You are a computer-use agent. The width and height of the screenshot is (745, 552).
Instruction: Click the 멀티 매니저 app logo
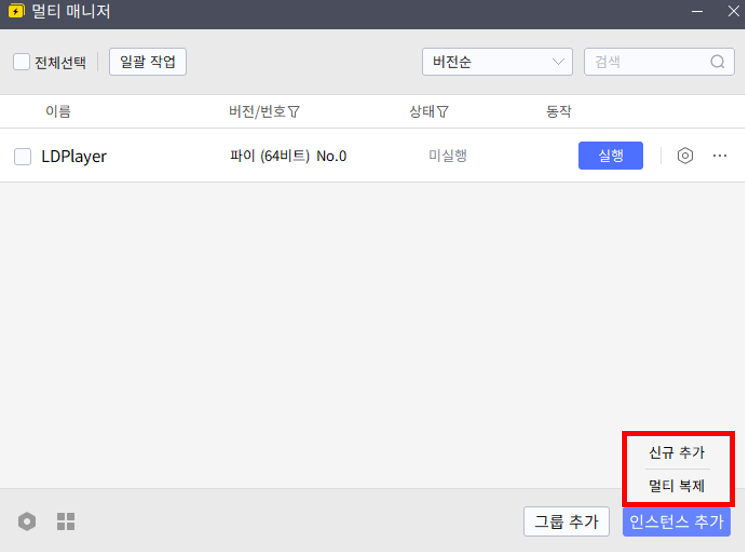click(x=17, y=11)
